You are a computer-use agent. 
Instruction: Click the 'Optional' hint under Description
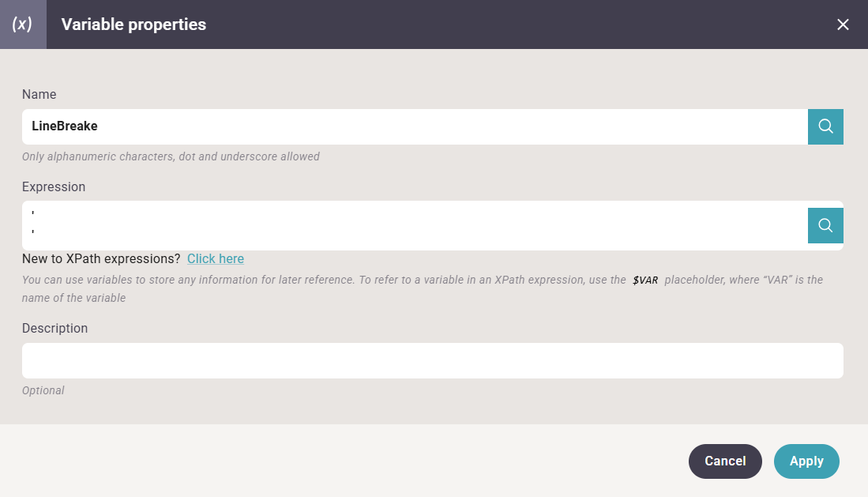click(x=43, y=390)
